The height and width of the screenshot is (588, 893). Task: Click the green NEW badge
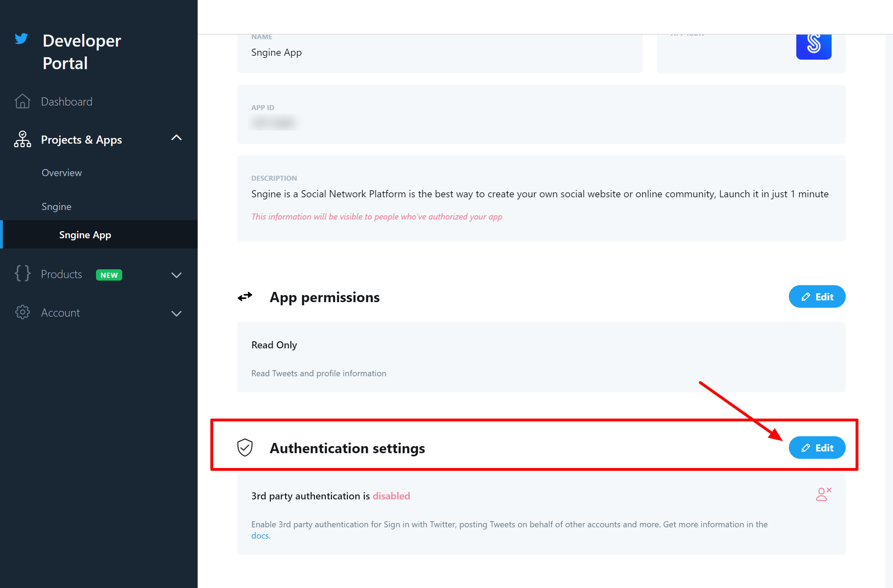point(109,275)
